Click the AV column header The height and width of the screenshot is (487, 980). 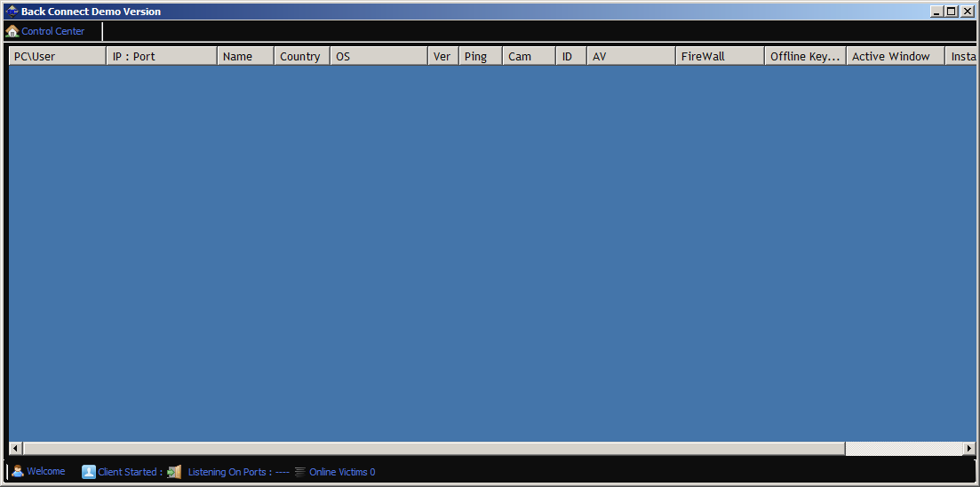click(631, 56)
